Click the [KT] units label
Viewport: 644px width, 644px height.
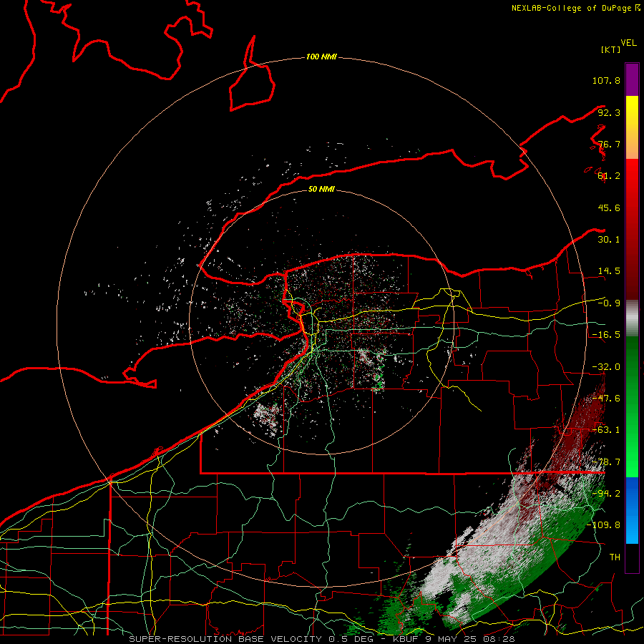610,49
